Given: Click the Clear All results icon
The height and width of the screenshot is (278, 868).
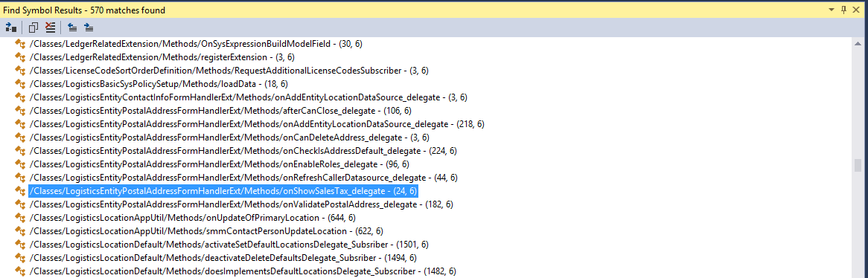Looking at the screenshot, I should tap(51, 27).
